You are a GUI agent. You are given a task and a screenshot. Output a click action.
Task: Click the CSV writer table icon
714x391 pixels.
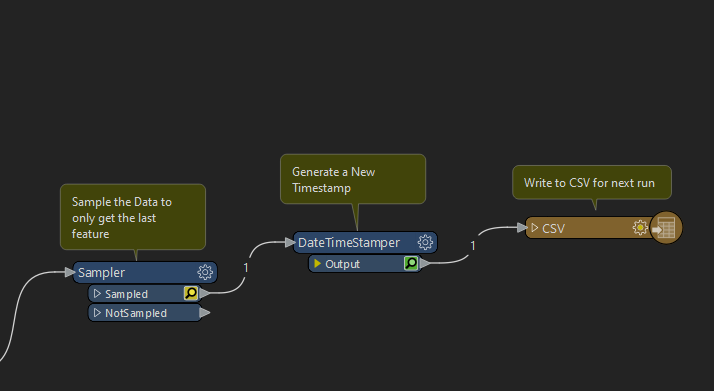click(x=666, y=228)
